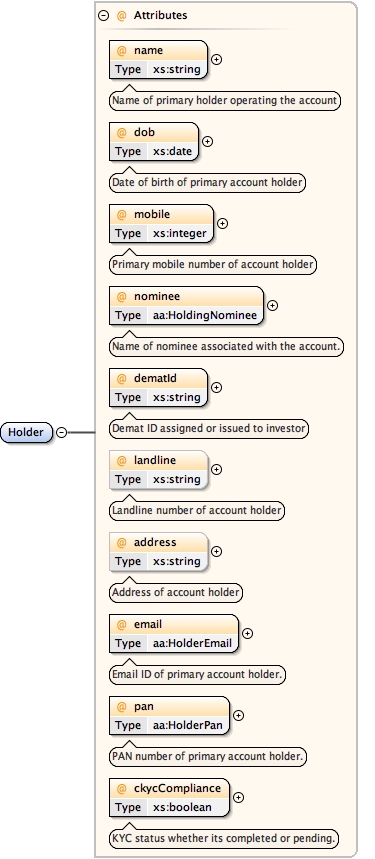Expand the ckycCompliance attribute plus icon
This screenshot has width=375, height=859.
pos(238,798)
